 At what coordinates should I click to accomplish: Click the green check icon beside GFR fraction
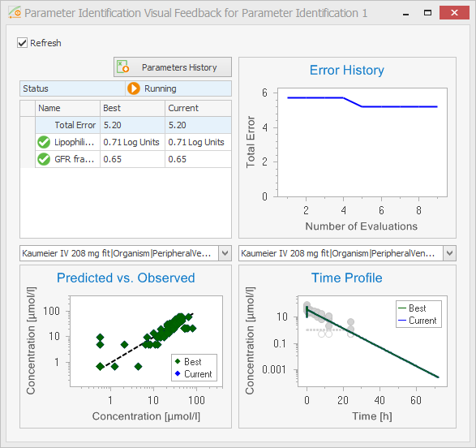pos(44,159)
